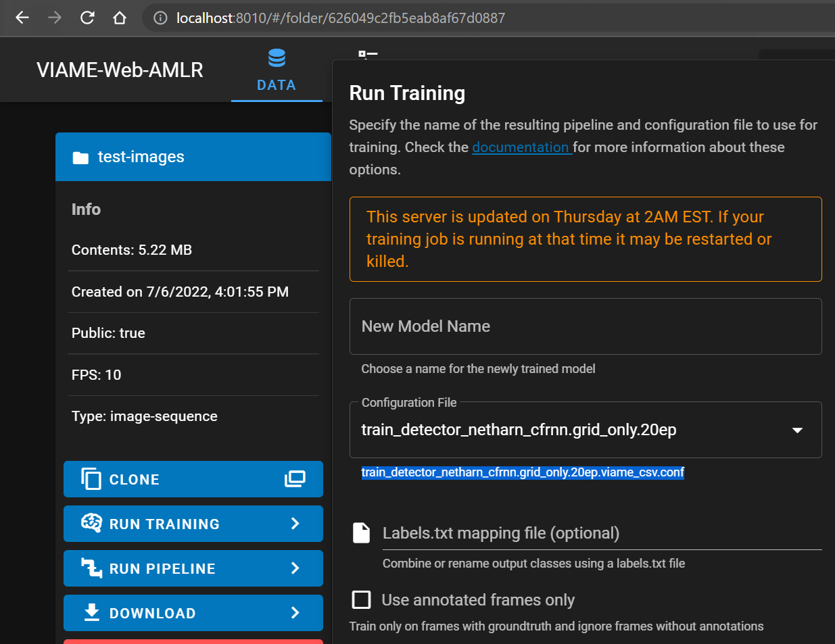Click the download arrow icon
Screen dimensions: 835x644
click(x=91, y=612)
